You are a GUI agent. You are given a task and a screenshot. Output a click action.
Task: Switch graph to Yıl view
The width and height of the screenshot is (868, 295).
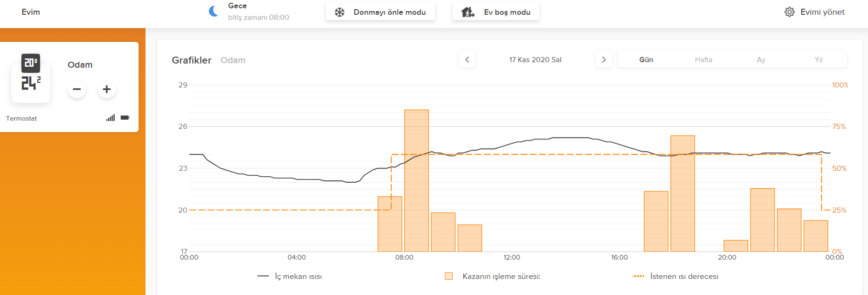[x=818, y=60]
